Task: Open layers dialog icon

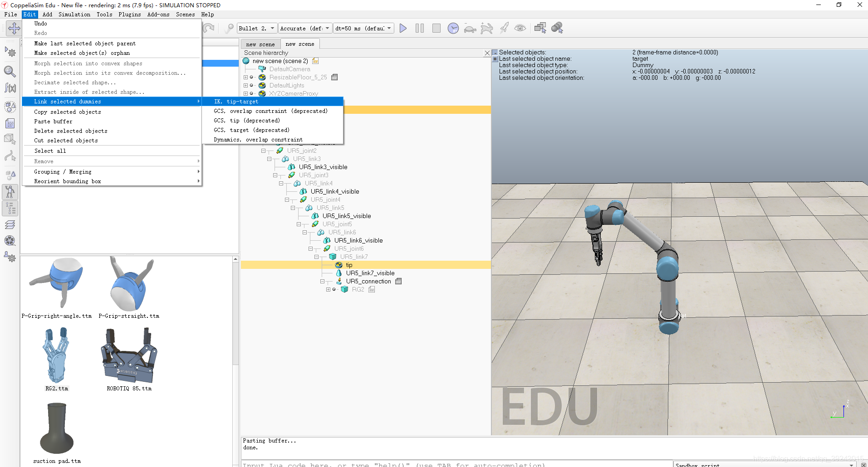Action: [10, 224]
